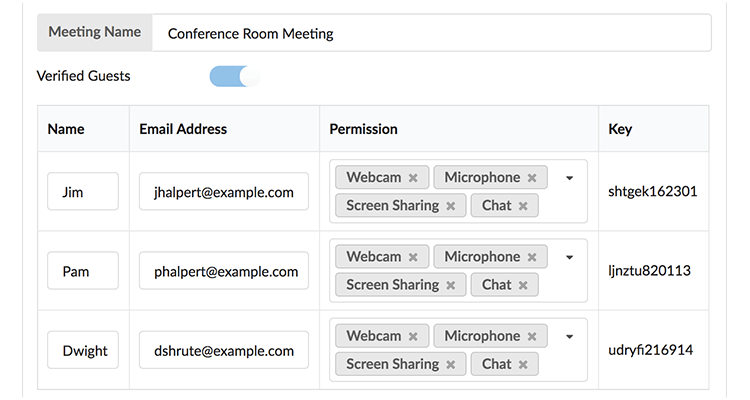Remove Webcam tag in Pam's permissions
The height and width of the screenshot is (400, 750).
pyautogui.click(x=413, y=257)
